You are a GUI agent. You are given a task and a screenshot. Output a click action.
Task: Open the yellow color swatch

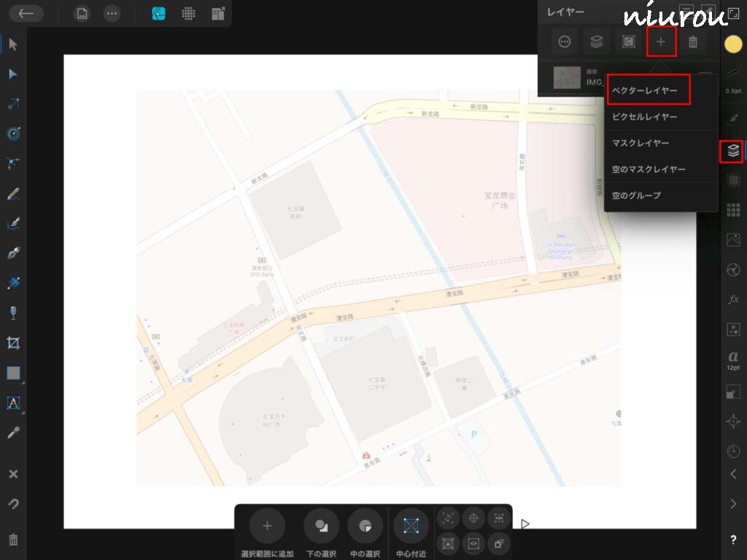click(733, 44)
